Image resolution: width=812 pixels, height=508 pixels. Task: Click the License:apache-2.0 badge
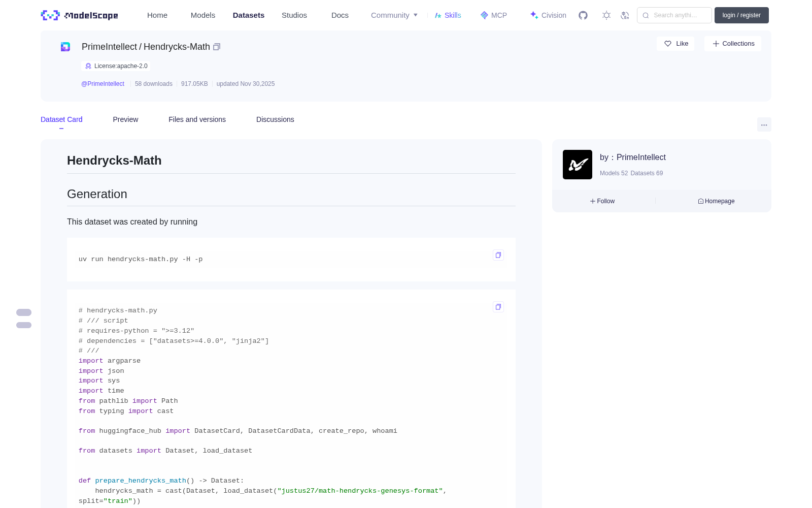click(116, 66)
